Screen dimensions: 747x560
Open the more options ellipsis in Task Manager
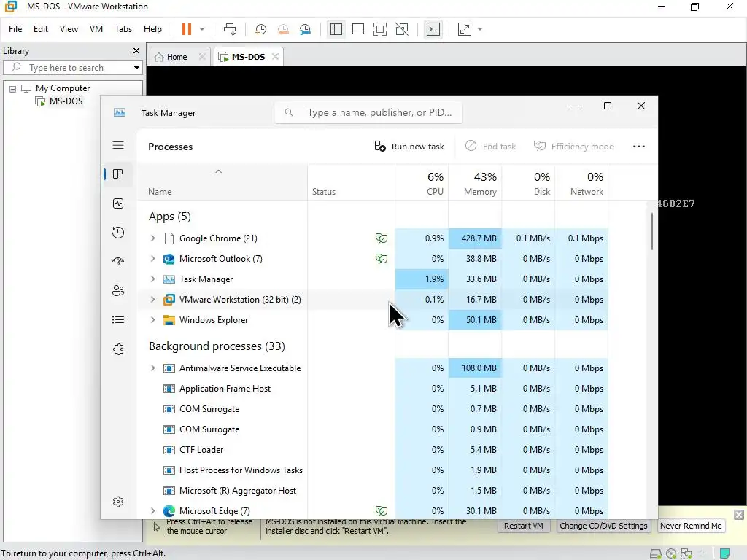(639, 146)
